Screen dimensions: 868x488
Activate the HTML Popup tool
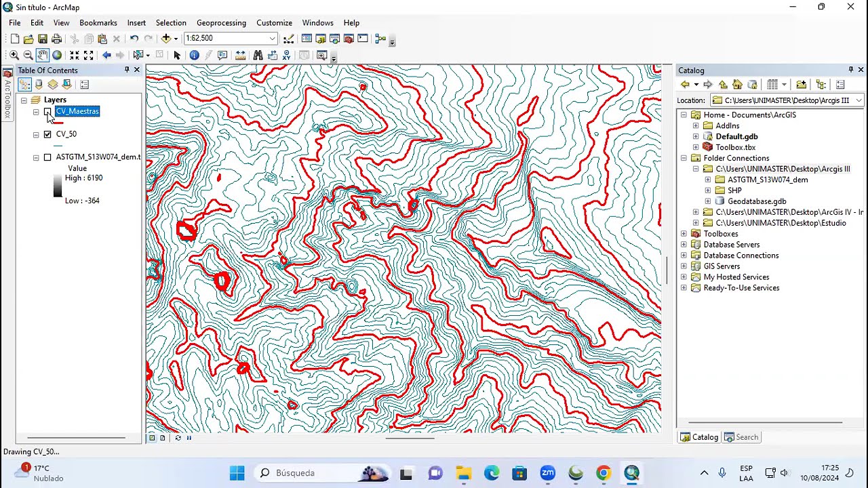point(222,55)
